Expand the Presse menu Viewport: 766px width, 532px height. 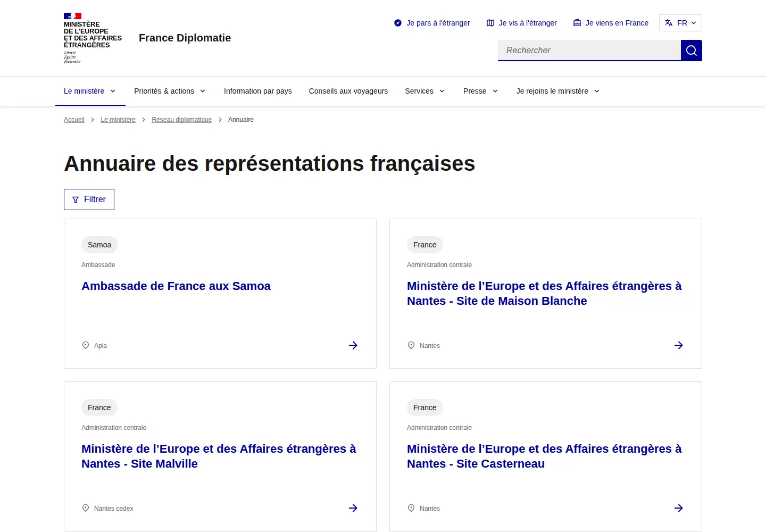pos(481,91)
